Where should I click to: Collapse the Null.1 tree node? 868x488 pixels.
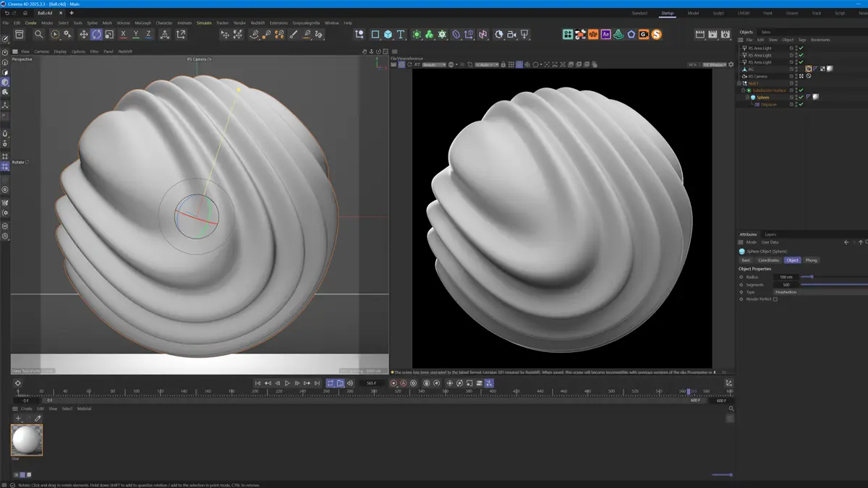pyautogui.click(x=739, y=83)
